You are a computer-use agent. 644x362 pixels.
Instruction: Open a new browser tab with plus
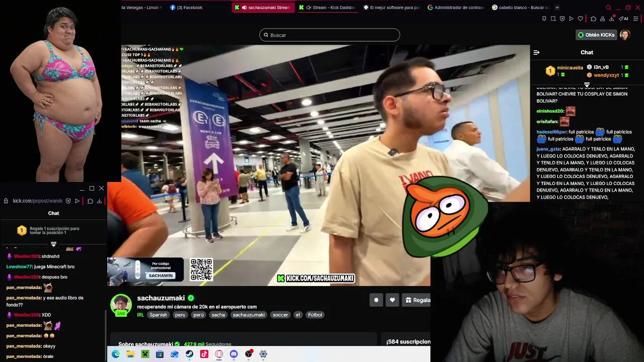click(x=557, y=8)
